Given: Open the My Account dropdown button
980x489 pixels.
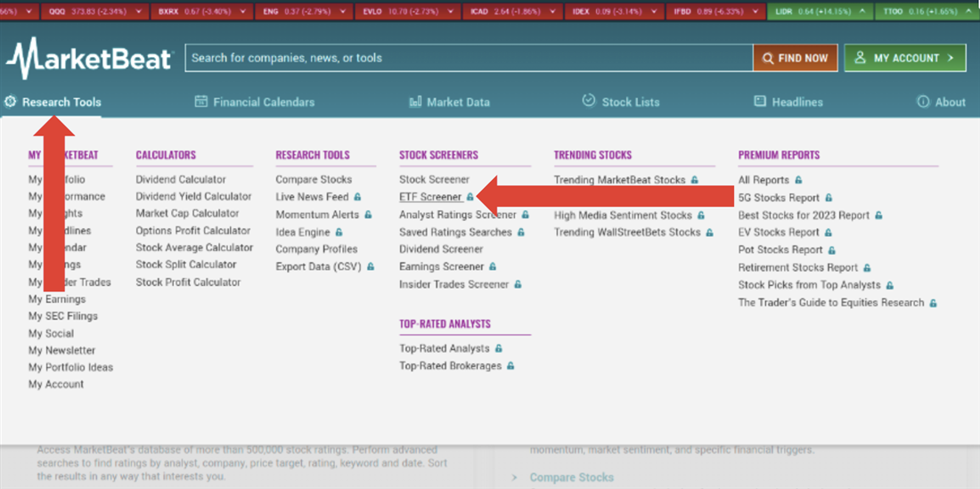Looking at the screenshot, I should [x=904, y=58].
